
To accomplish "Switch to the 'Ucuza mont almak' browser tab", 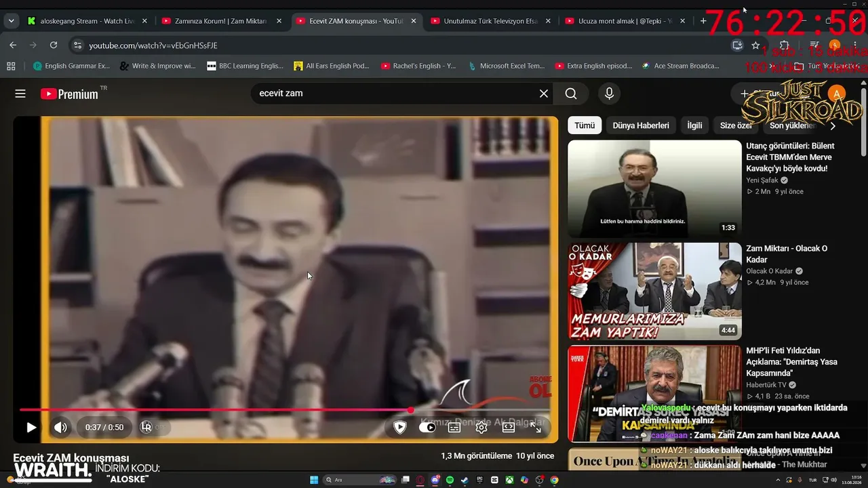I will coord(625,21).
